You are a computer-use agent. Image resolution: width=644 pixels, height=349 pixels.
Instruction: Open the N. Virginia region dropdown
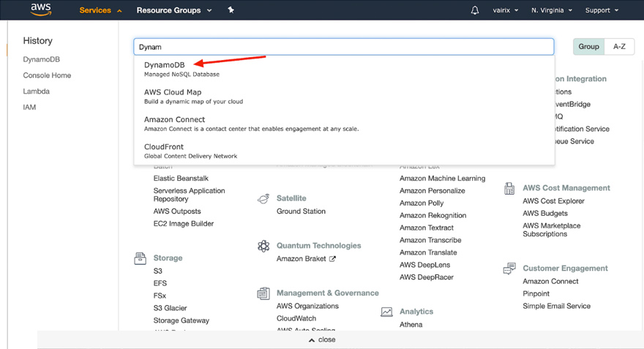pos(552,10)
